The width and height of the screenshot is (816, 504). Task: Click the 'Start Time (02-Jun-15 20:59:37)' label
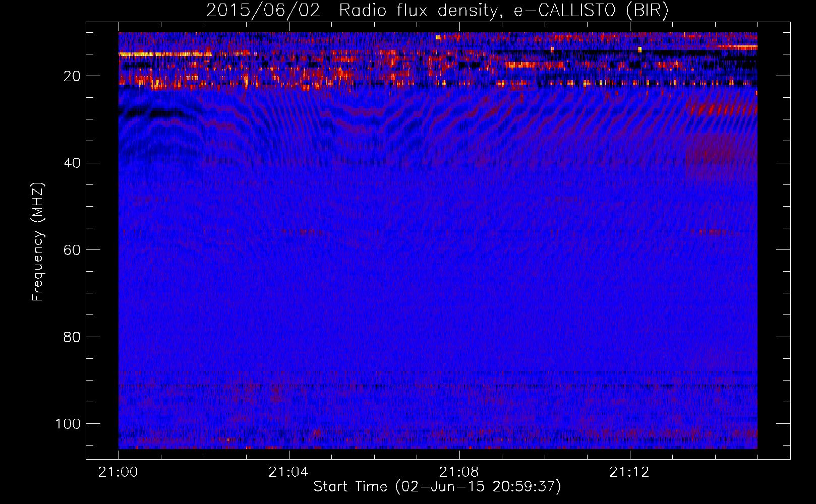pyautogui.click(x=437, y=487)
